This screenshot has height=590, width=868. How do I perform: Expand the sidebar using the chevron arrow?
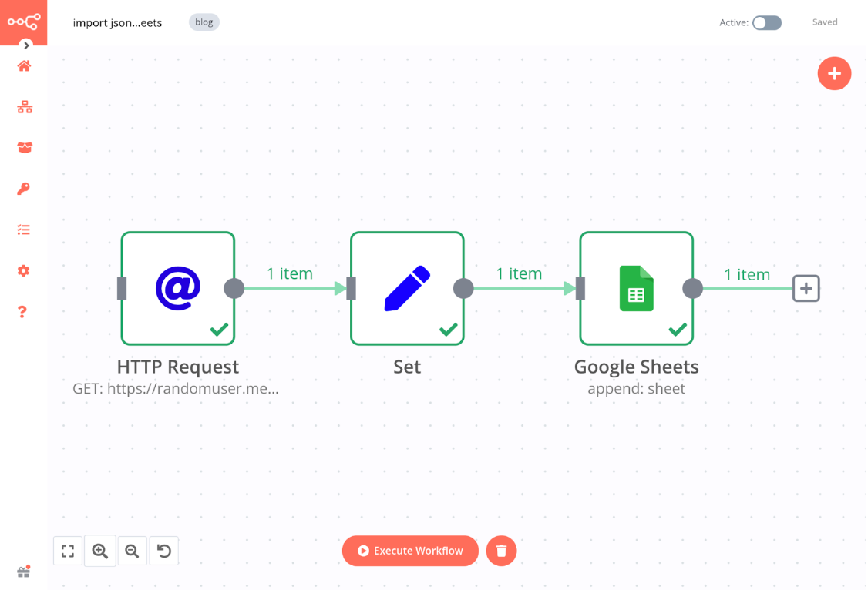point(24,45)
